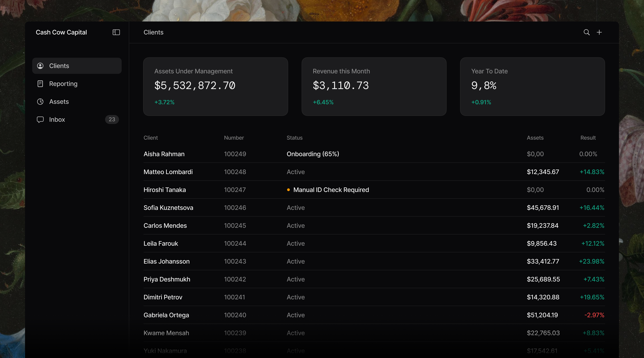Open client Kwame Mensah

(166, 333)
